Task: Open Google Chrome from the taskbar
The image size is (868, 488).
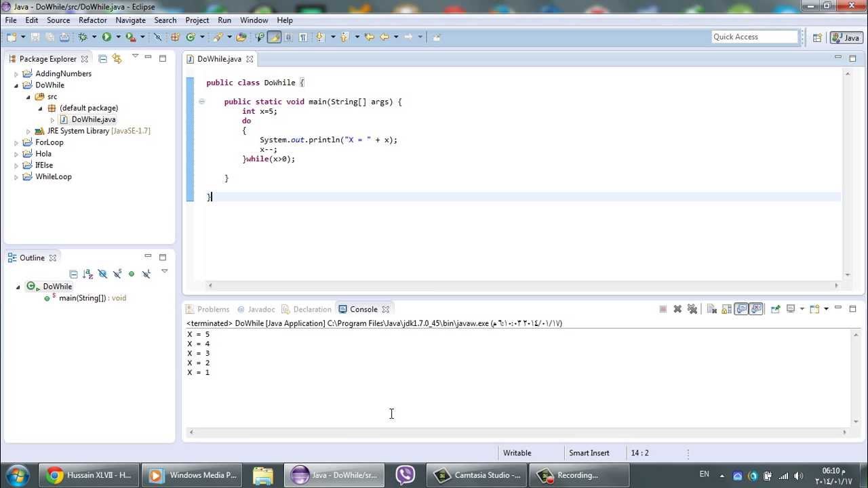Action: point(90,475)
